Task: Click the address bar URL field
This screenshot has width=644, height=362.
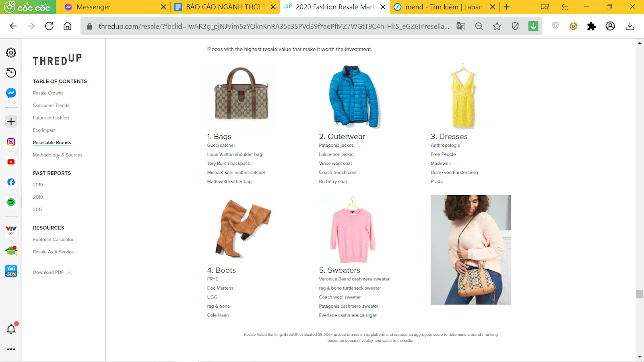Action: click(x=274, y=26)
